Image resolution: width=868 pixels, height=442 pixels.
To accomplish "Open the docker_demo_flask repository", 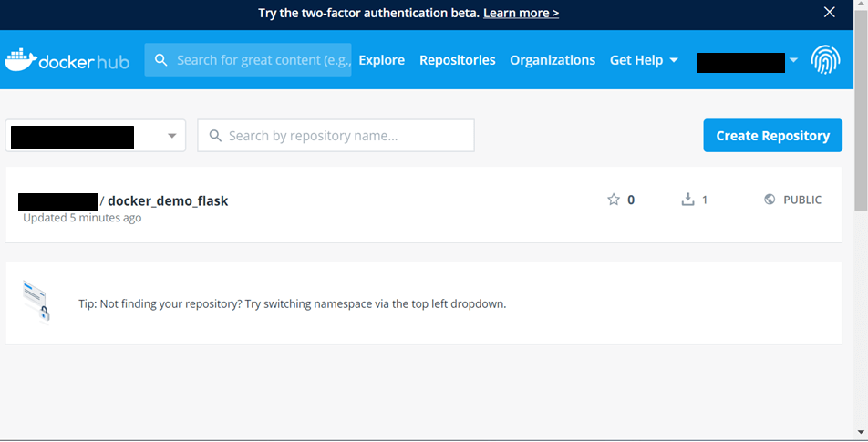I will click(168, 200).
